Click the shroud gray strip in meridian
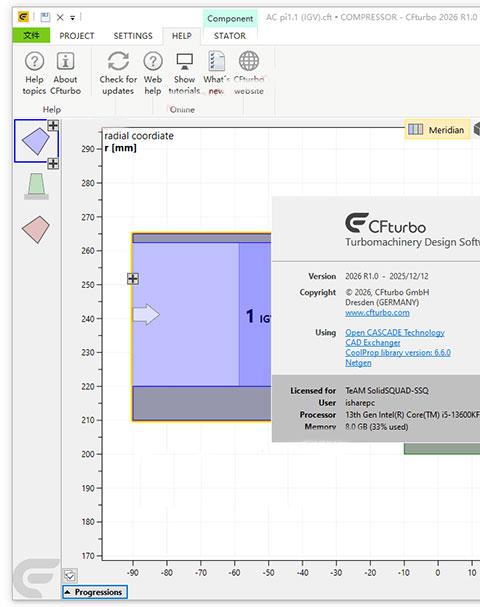480x607 pixels. (202, 238)
